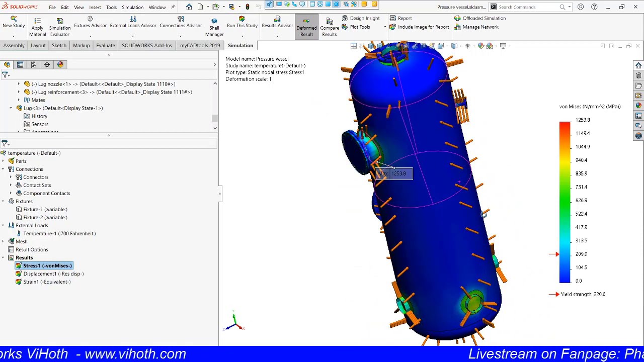Click the Open file icon

[215, 7]
